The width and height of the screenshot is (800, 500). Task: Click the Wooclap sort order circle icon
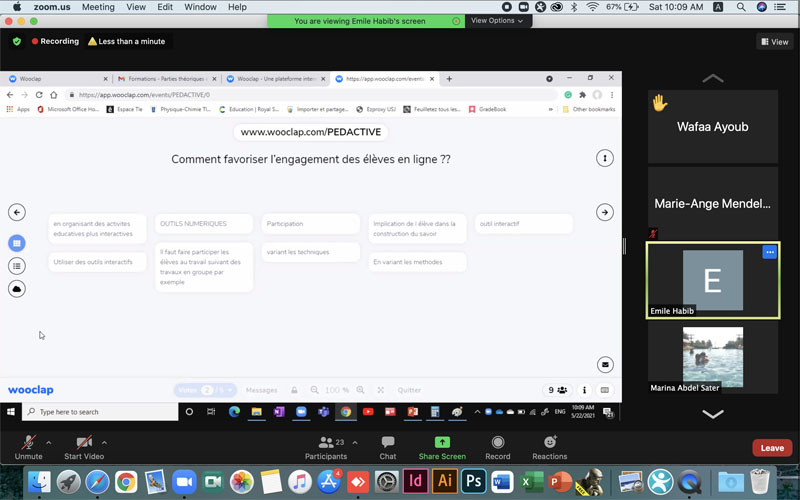pyautogui.click(x=605, y=158)
